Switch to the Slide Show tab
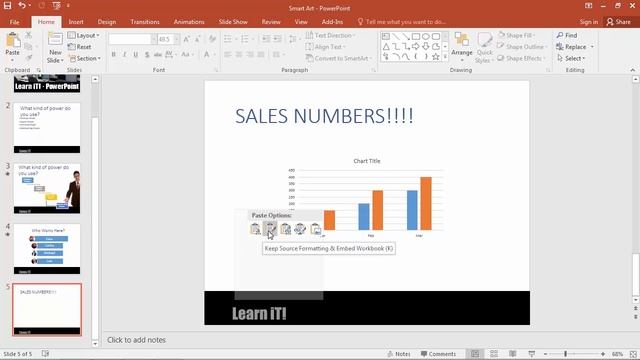640x360 pixels. (233, 22)
